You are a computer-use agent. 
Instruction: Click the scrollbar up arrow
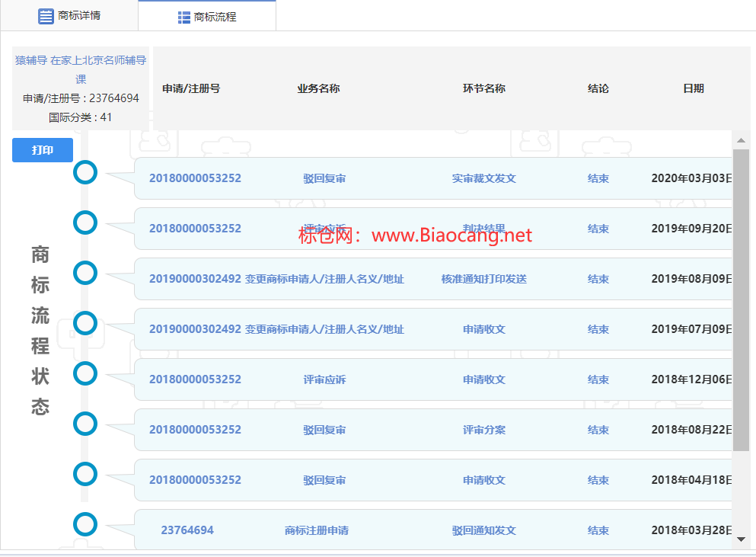point(741,140)
